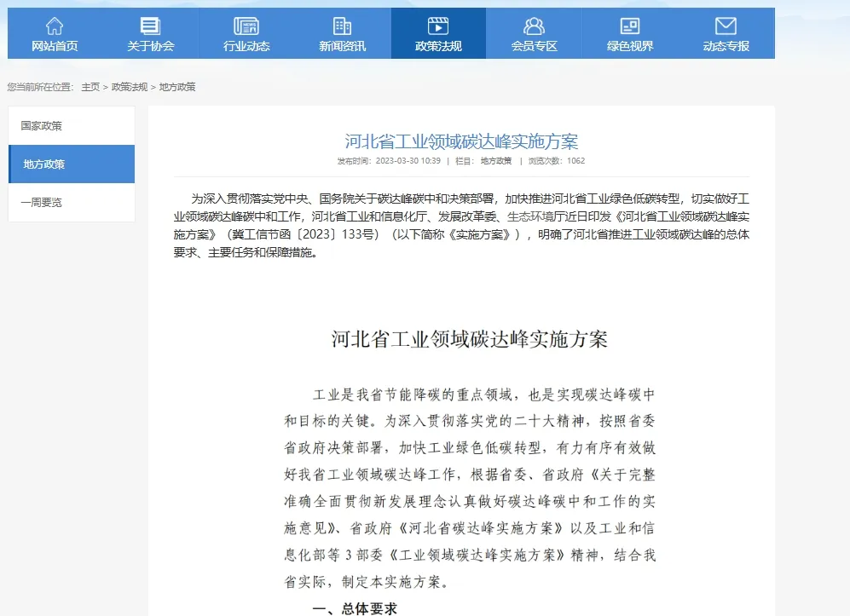Viewport: 850px width, 616px height.
Task: Open the 动态专报 menu label
Action: pos(726,46)
